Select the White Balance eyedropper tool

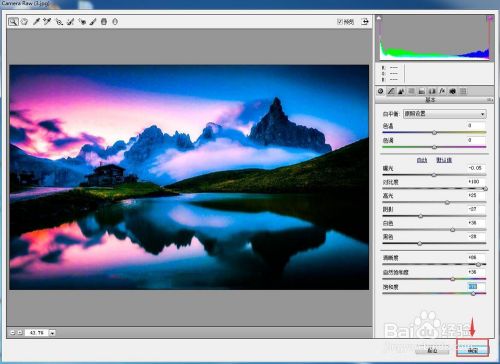36,22
